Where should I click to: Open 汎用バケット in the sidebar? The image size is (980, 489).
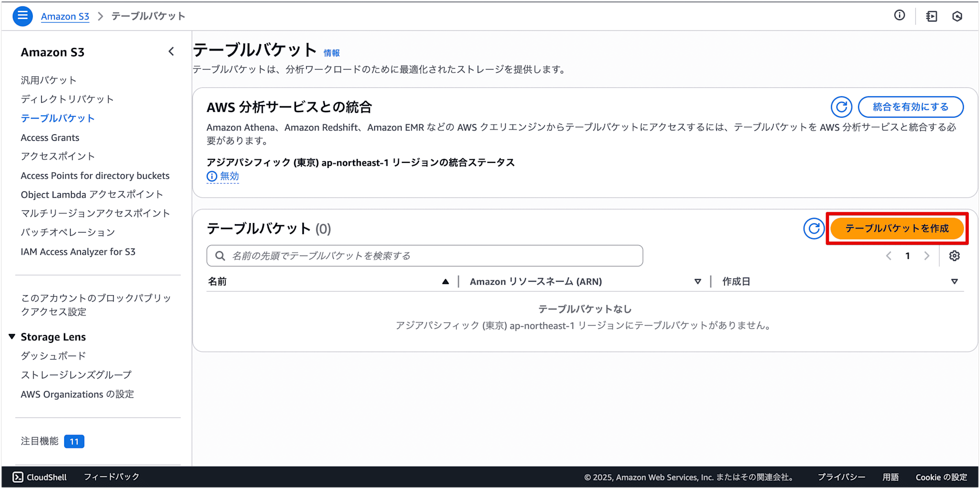[x=49, y=80]
